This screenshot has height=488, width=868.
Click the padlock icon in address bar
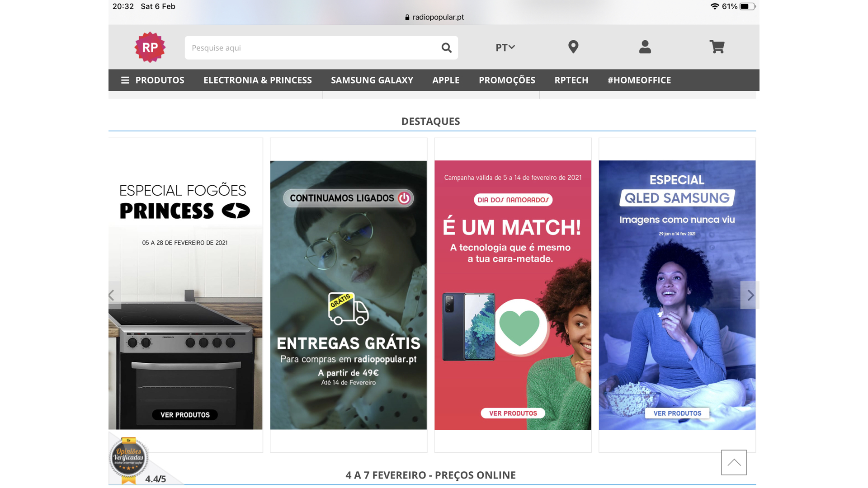407,17
